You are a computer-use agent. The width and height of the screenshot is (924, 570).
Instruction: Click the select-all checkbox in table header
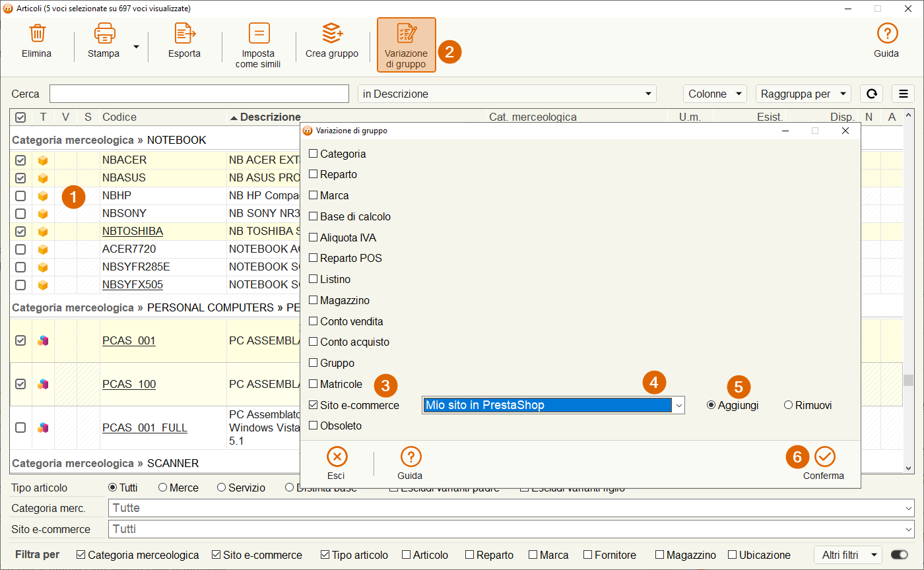point(20,117)
